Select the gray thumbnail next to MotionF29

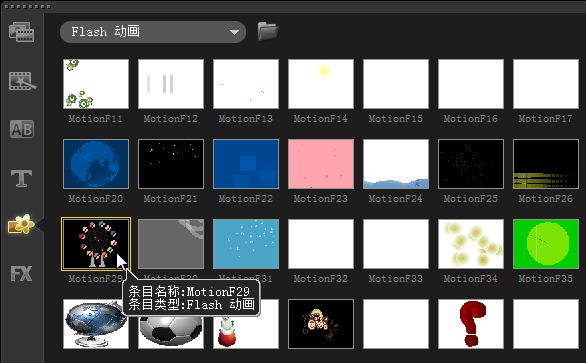point(171,244)
